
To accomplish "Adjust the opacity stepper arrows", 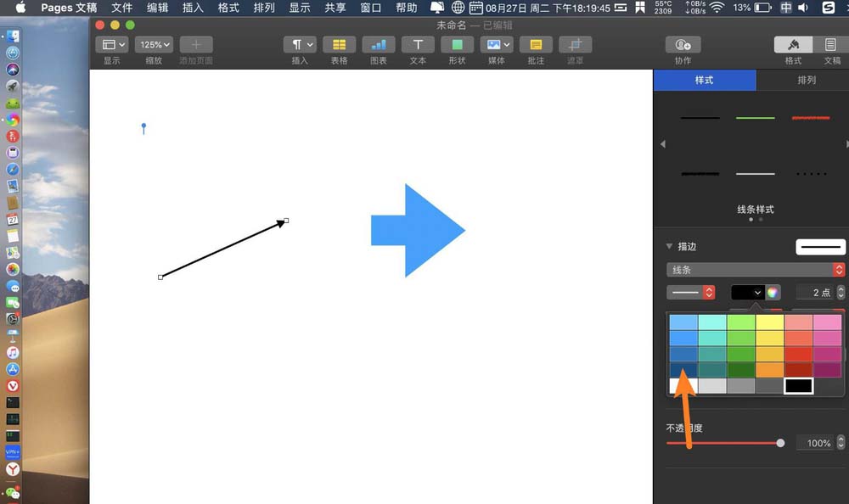I will (x=841, y=443).
